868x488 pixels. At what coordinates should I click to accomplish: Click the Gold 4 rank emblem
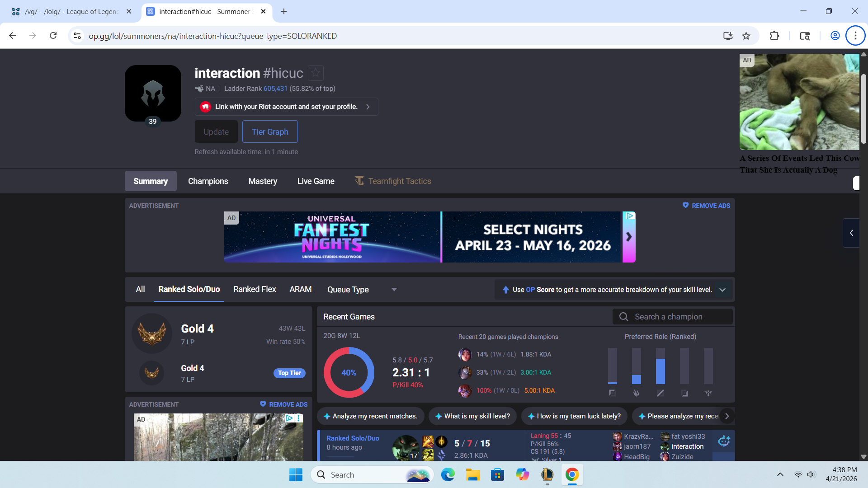pos(152,333)
